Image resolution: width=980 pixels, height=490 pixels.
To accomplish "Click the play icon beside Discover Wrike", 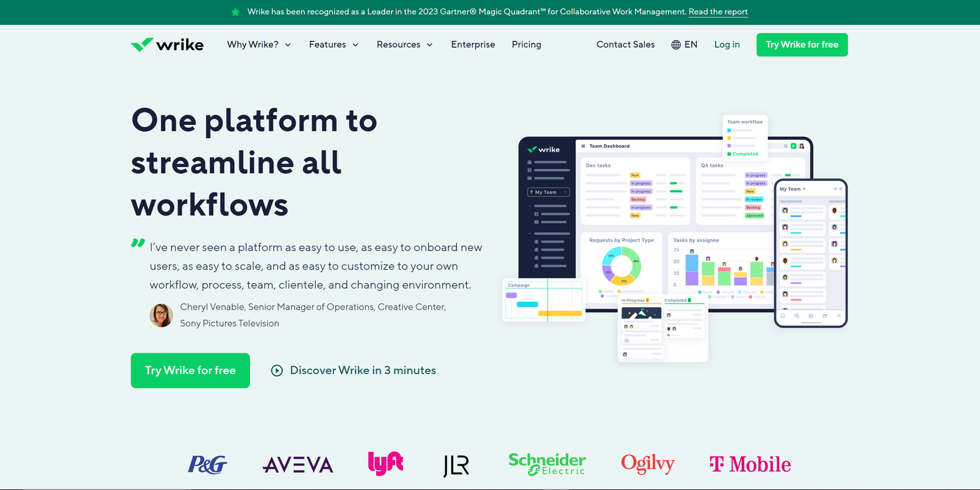I will pos(277,371).
